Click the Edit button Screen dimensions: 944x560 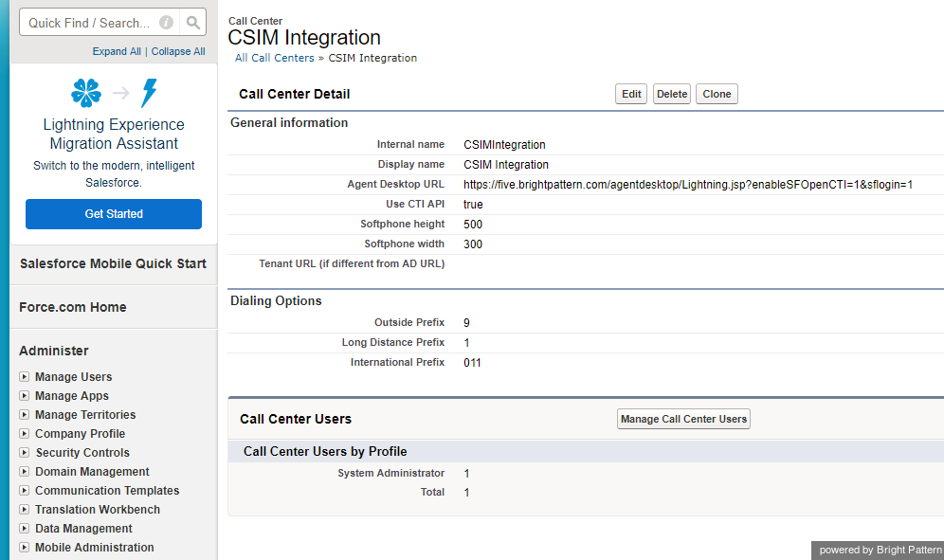click(x=631, y=94)
